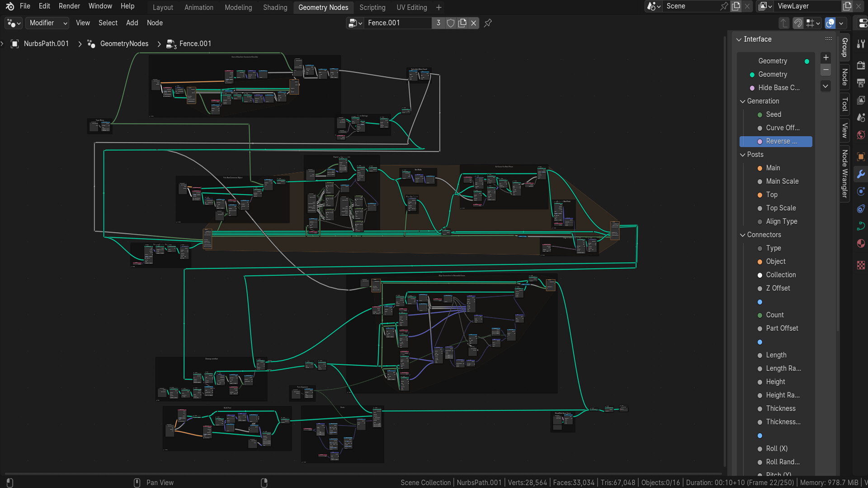The height and width of the screenshot is (488, 868).
Task: Click the Fence.001 name field to rename
Action: point(397,23)
